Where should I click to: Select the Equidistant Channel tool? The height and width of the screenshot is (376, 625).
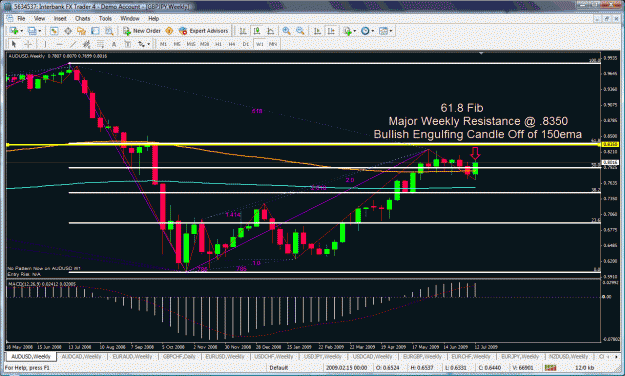tap(86, 44)
